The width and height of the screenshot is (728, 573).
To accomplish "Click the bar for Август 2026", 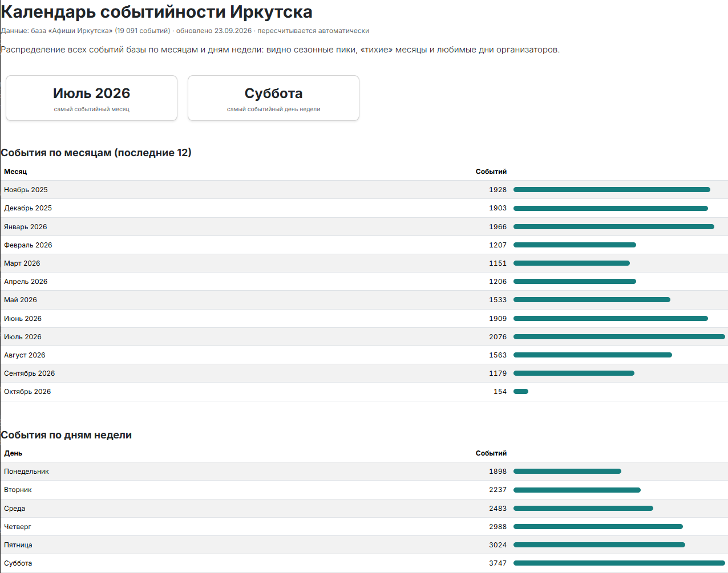I will tap(593, 355).
